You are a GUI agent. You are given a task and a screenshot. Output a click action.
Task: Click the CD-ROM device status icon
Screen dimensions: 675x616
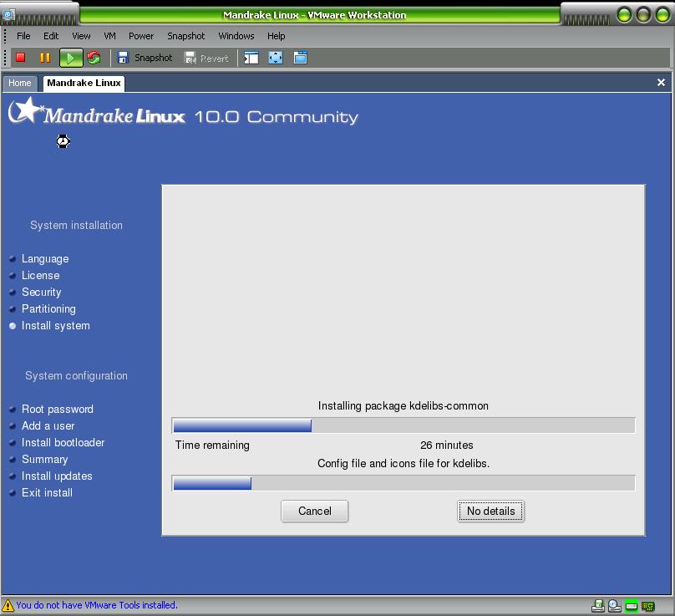(614, 606)
